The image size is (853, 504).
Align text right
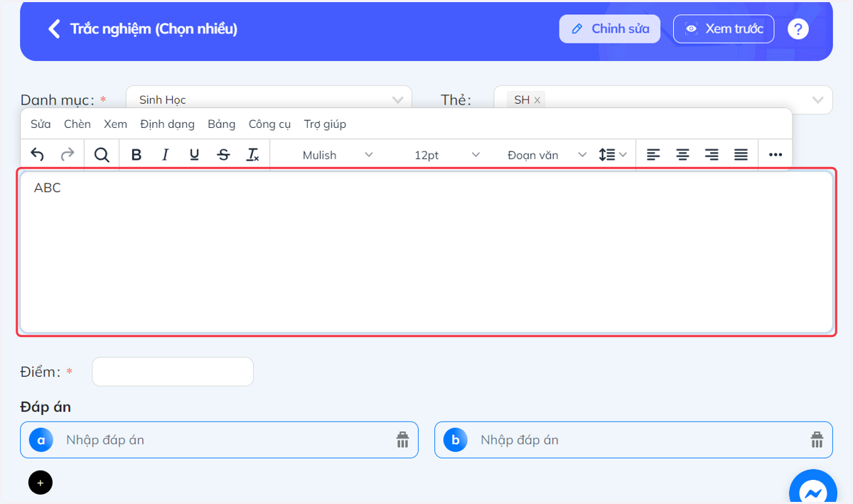tap(712, 155)
